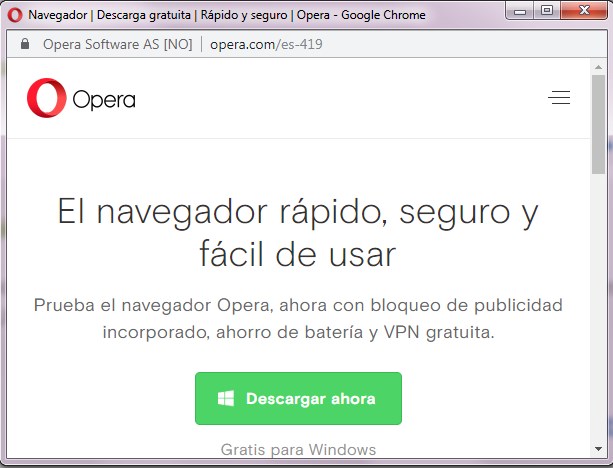Click the vertical scrollbar thumb

pyautogui.click(x=598, y=124)
